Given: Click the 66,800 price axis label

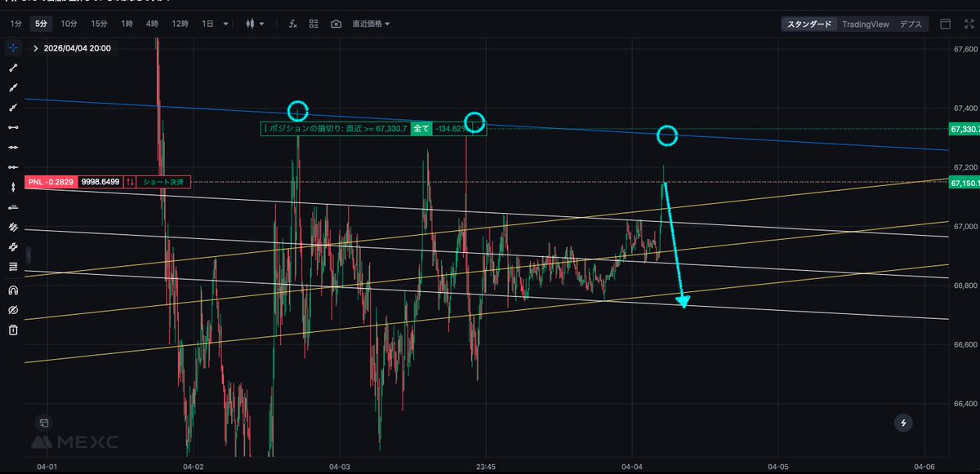Looking at the screenshot, I should [x=965, y=286].
